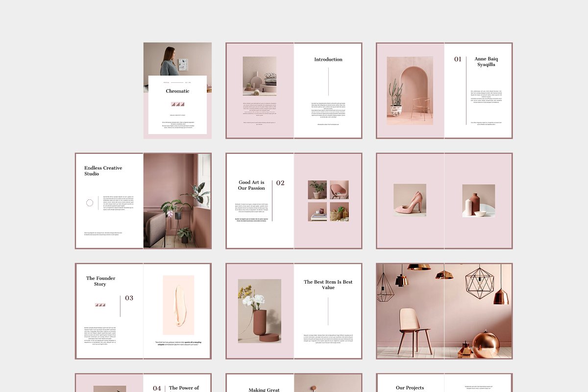588x392 pixels.
Task: Click the Our Projects heading
Action: 411,388
